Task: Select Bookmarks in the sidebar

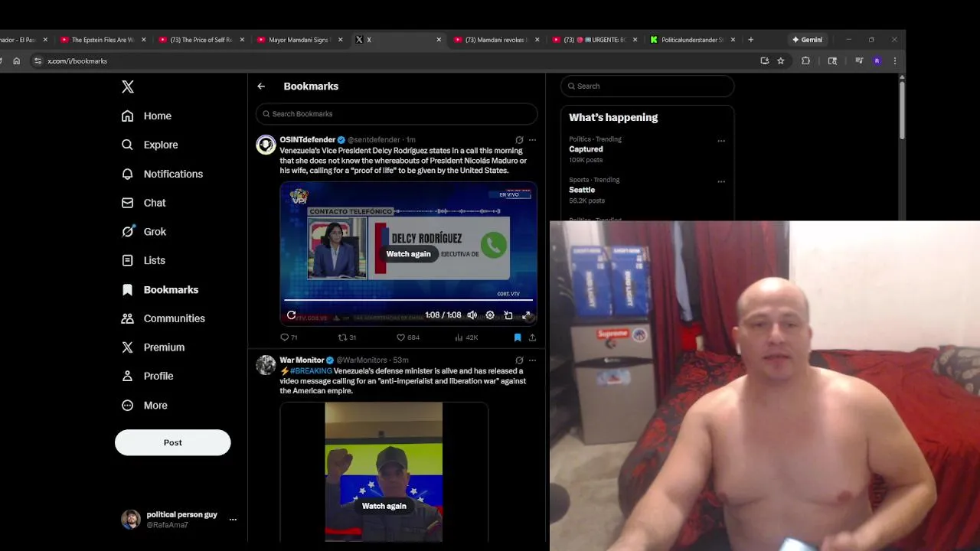Action: tap(160, 289)
